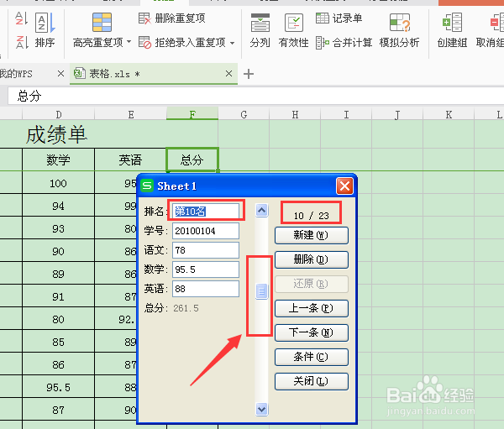Click the 下一条(N) next record button
This screenshot has height=429, width=504.
[311, 332]
